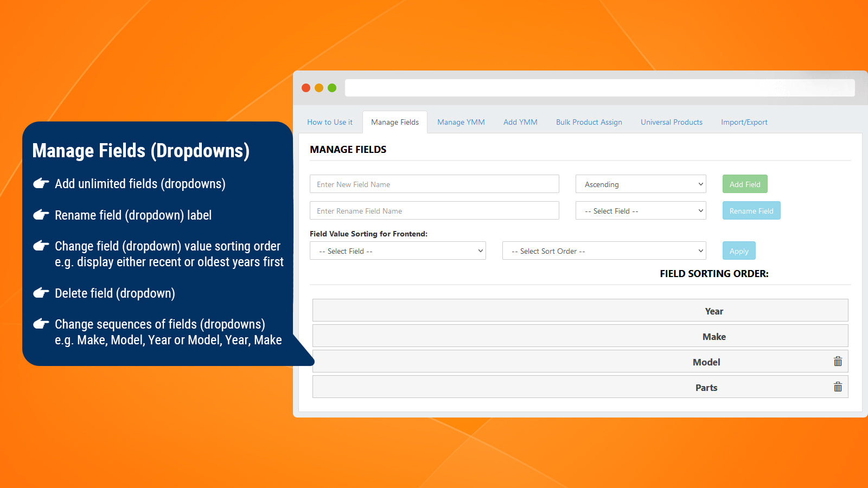Go to the Bulk Product Assign tab
The image size is (868, 488).
click(588, 122)
